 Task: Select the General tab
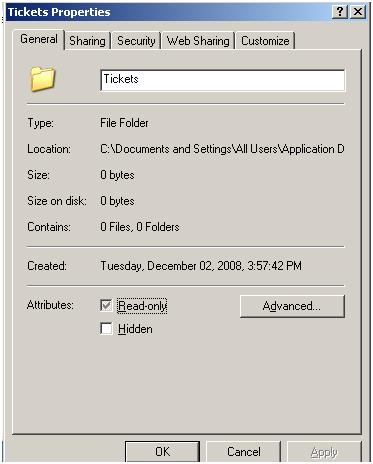39,39
